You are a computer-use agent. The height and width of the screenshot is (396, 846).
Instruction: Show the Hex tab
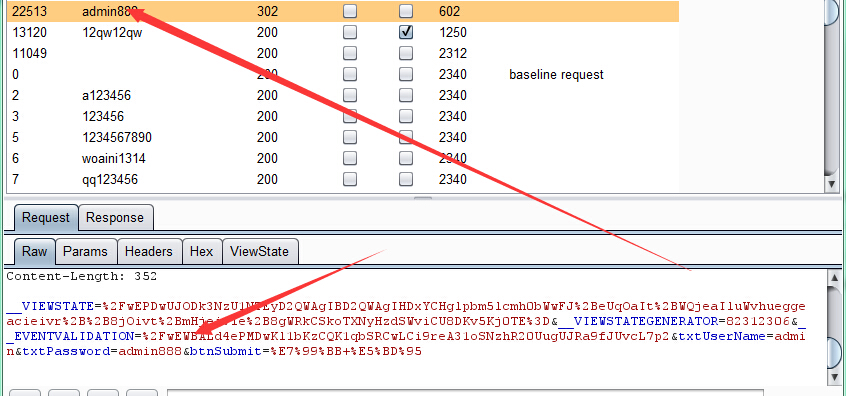pyautogui.click(x=202, y=251)
